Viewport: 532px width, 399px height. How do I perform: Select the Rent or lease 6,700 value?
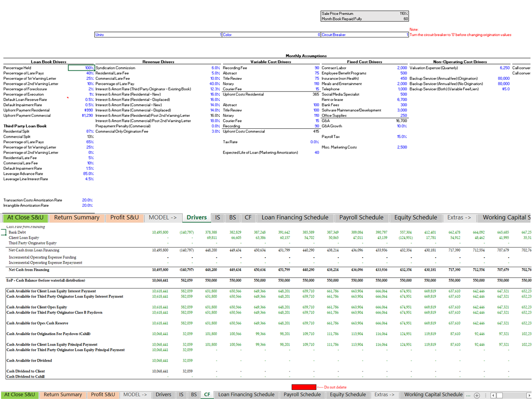pos(402,100)
